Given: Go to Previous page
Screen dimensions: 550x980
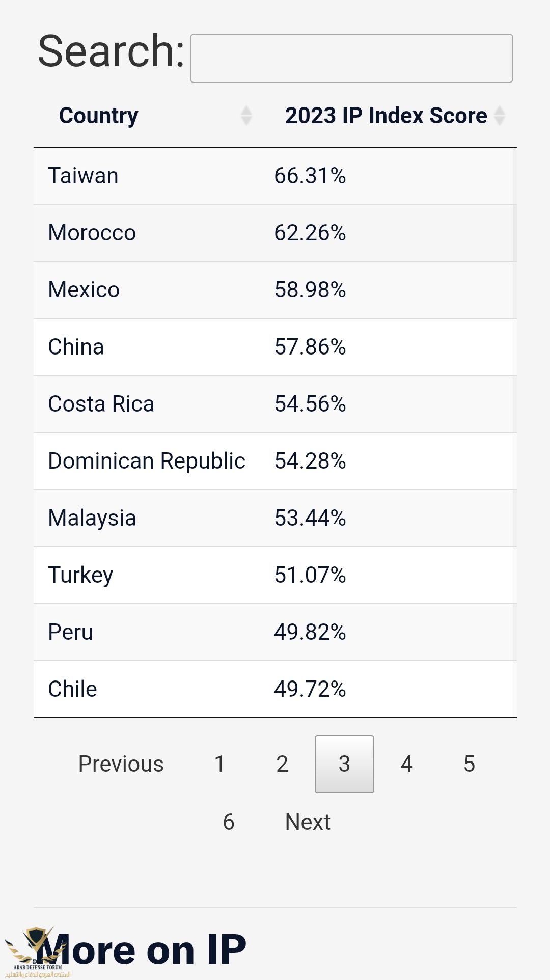Looking at the screenshot, I should tap(121, 764).
